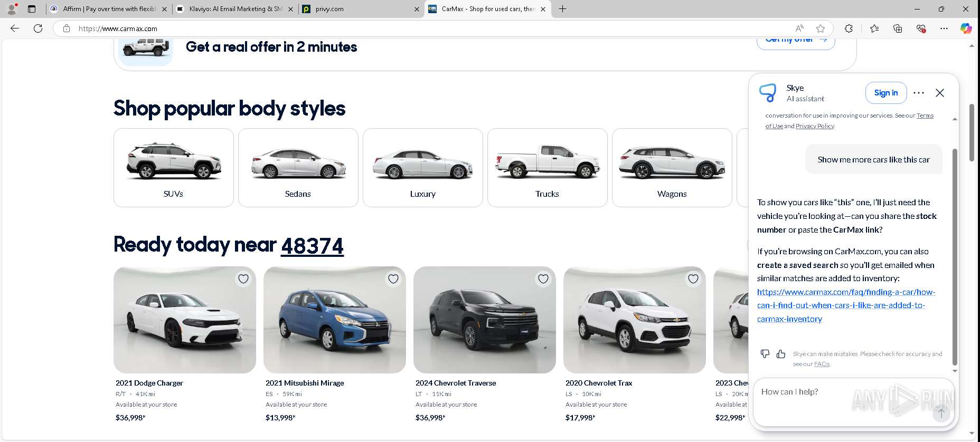
Task: Open the carmax.com FAQ inventory link
Action: click(x=846, y=305)
